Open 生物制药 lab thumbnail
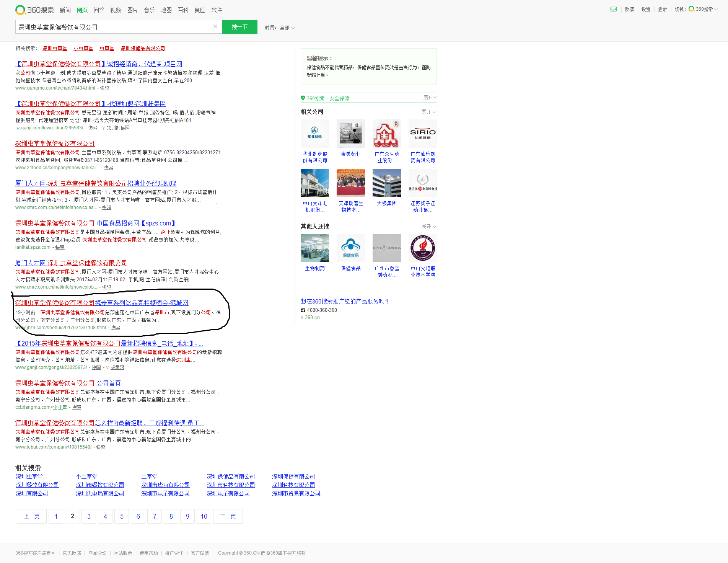This screenshot has height=563, width=728. pyautogui.click(x=315, y=248)
